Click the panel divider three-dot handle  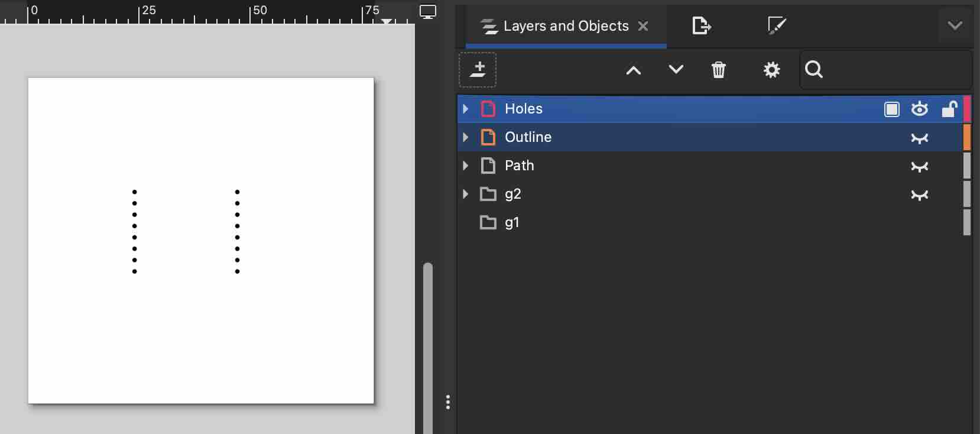pyautogui.click(x=448, y=402)
